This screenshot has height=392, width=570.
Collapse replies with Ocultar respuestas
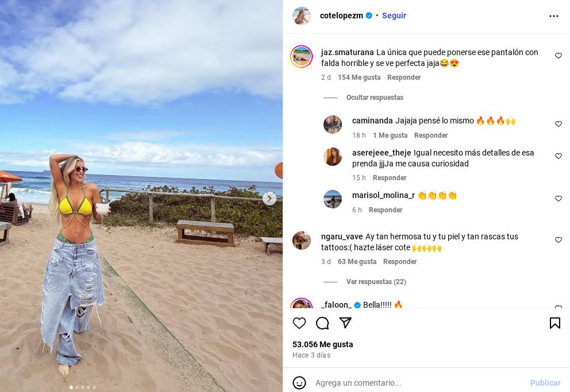click(375, 97)
